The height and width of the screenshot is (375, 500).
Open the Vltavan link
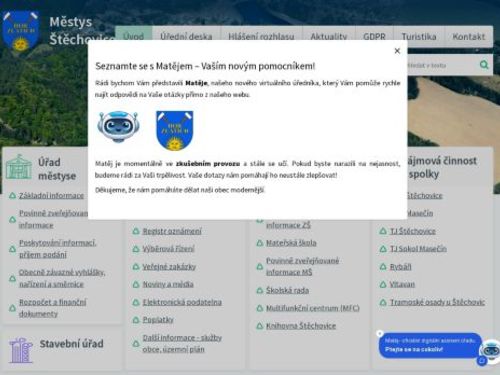click(402, 284)
